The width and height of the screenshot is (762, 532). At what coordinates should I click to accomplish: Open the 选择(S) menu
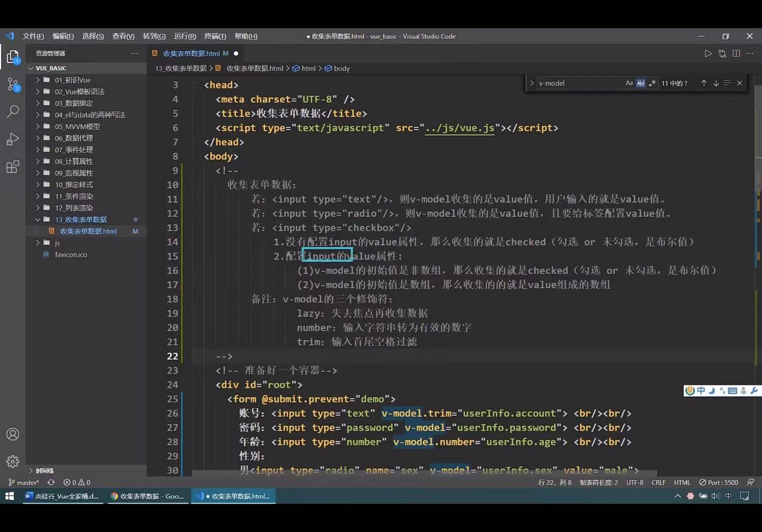tap(93, 36)
